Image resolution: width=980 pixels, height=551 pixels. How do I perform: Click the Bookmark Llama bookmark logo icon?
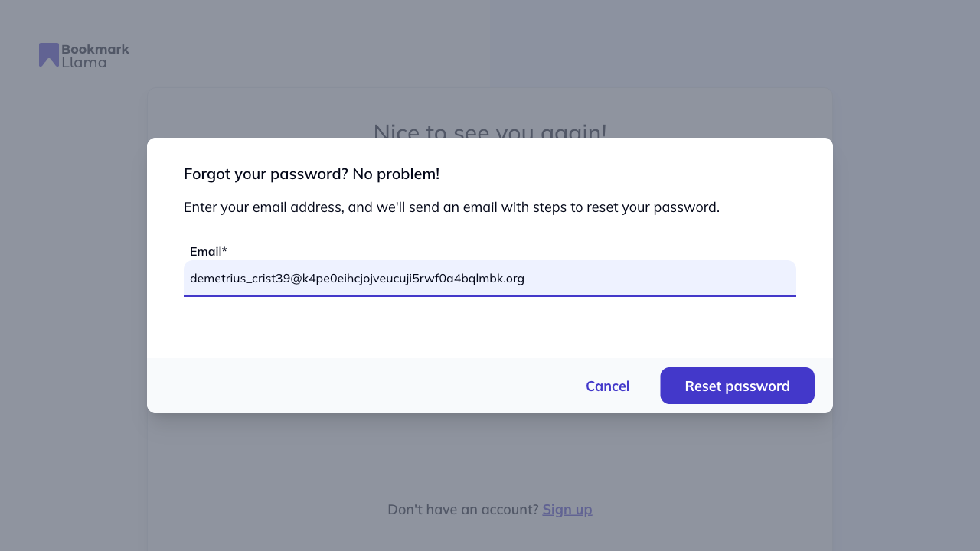pyautogui.click(x=48, y=55)
